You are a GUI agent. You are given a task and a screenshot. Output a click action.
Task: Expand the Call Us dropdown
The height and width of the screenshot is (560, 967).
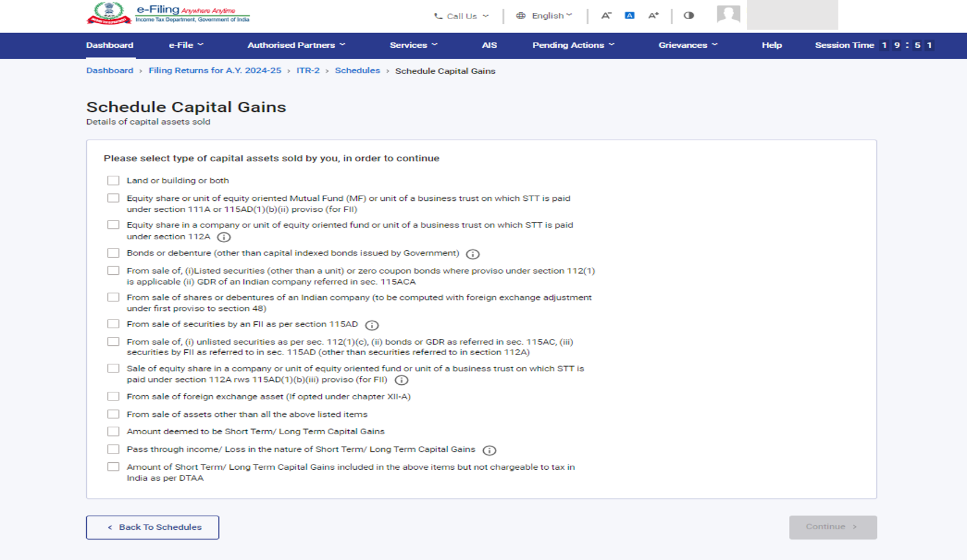[x=462, y=16]
